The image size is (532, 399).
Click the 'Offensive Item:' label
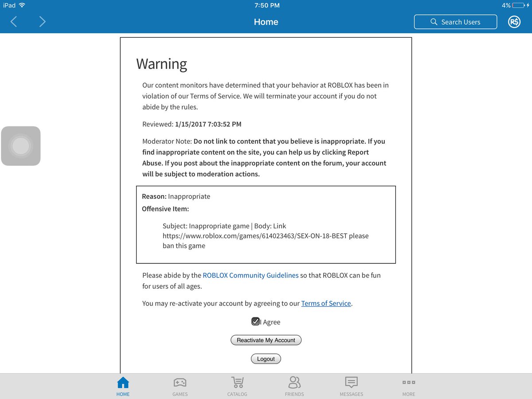pyautogui.click(x=165, y=208)
